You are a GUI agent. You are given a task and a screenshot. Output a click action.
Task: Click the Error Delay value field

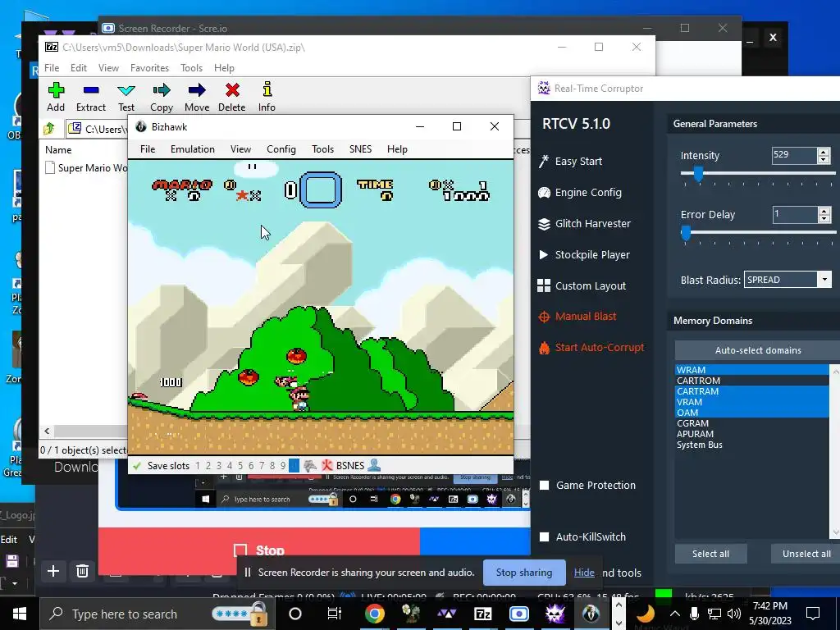coord(794,214)
